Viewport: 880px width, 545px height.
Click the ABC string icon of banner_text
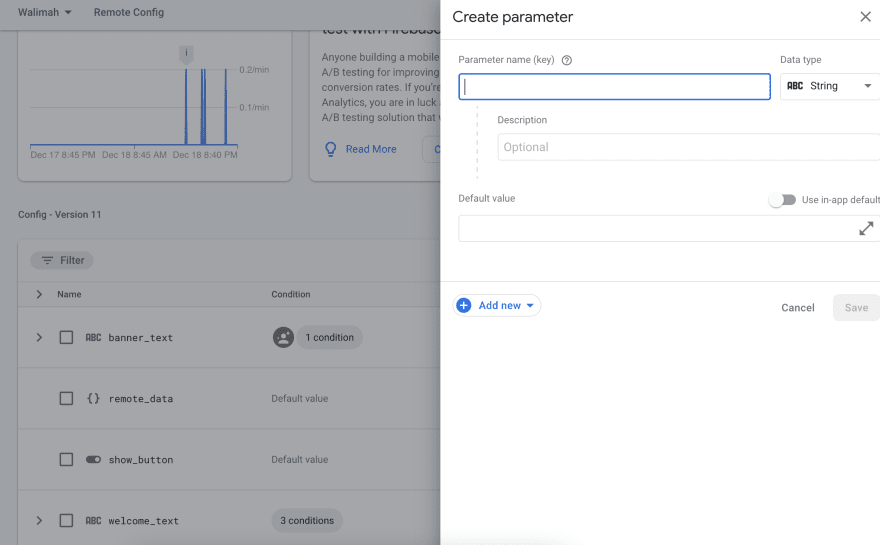(93, 337)
